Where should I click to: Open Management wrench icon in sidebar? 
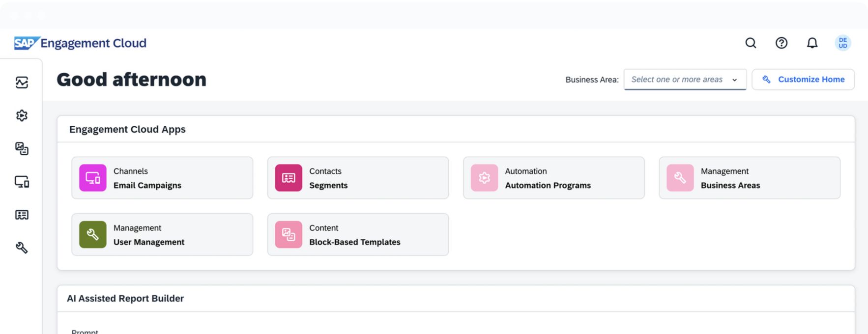[x=22, y=248]
